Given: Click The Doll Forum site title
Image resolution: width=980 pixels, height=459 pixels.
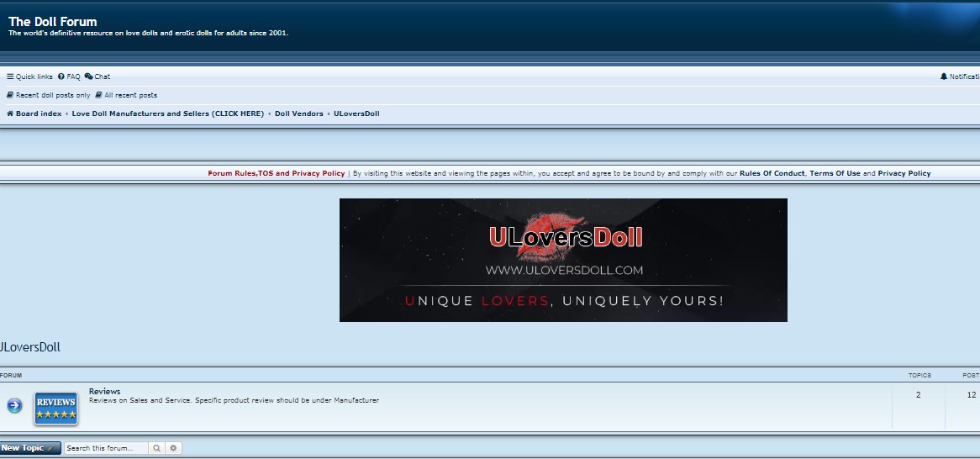Looking at the screenshot, I should point(52,22).
